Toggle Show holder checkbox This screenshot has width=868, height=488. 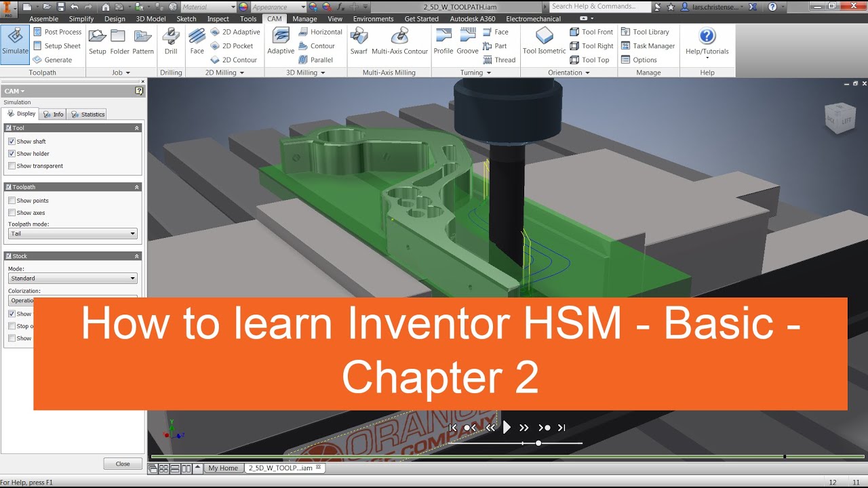12,154
